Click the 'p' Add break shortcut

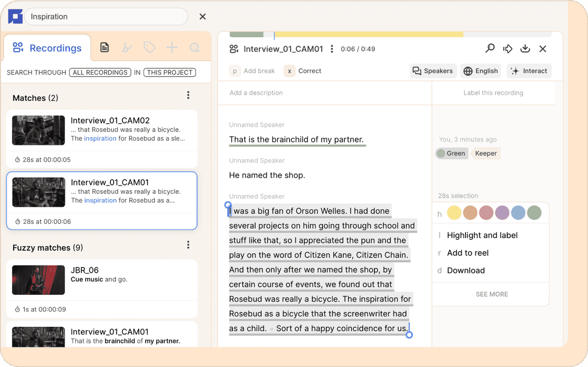click(252, 71)
